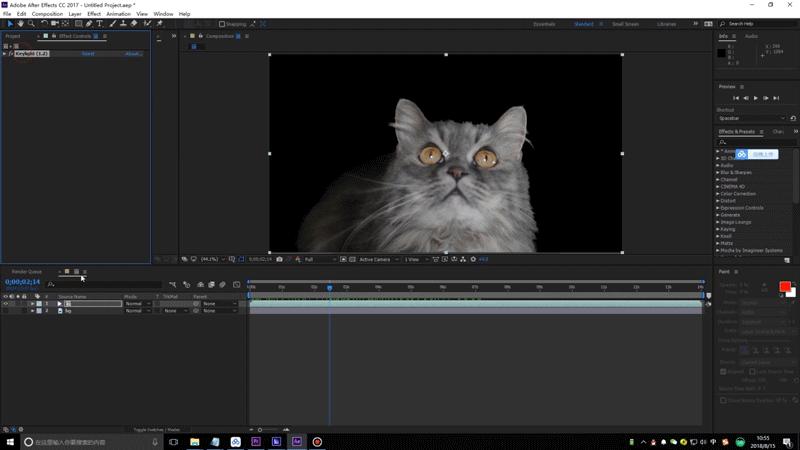Screen dimensions: 800x450
Task: Select the Hand tool in toolbar
Action: click(x=21, y=23)
